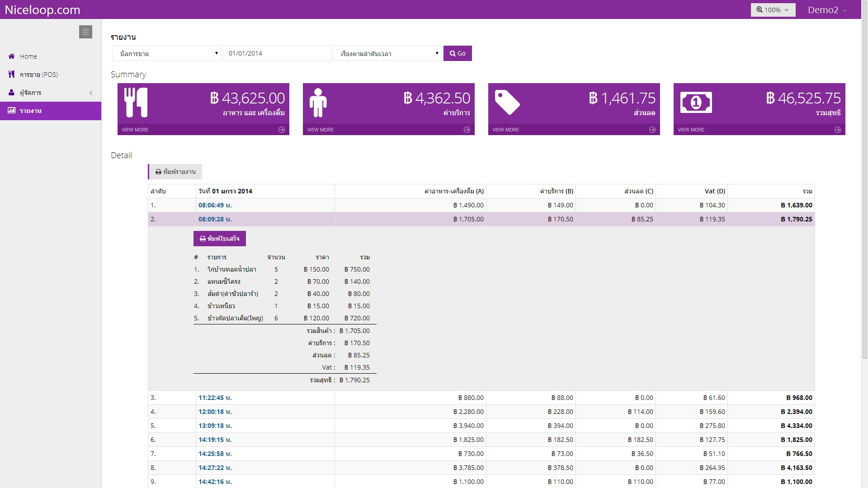Click the tag icon on discount card

[507, 102]
